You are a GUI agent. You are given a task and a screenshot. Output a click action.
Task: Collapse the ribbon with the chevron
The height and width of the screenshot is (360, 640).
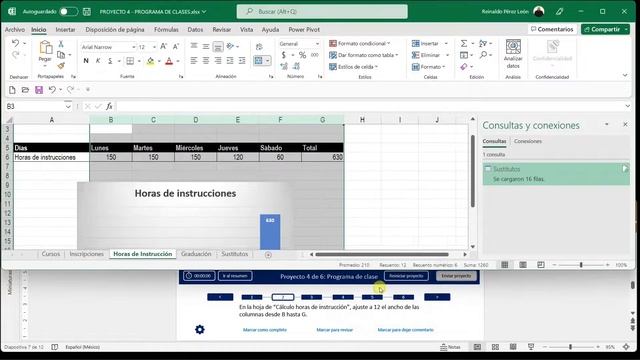coord(625,75)
